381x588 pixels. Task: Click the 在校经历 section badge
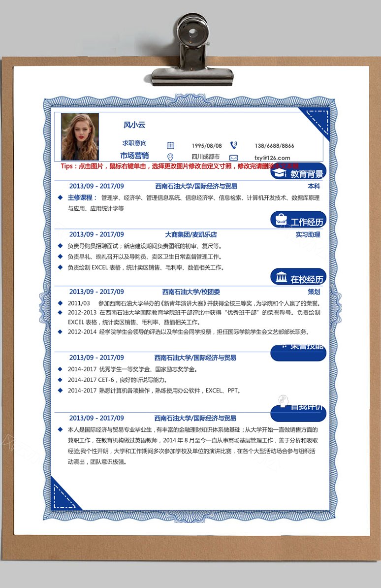click(x=298, y=277)
